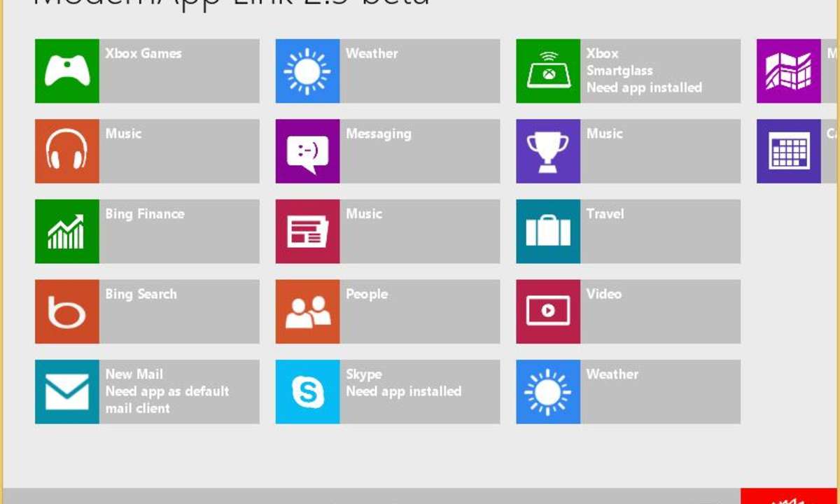Launch the Bing Finance chart icon
840x504 pixels.
coord(67,231)
